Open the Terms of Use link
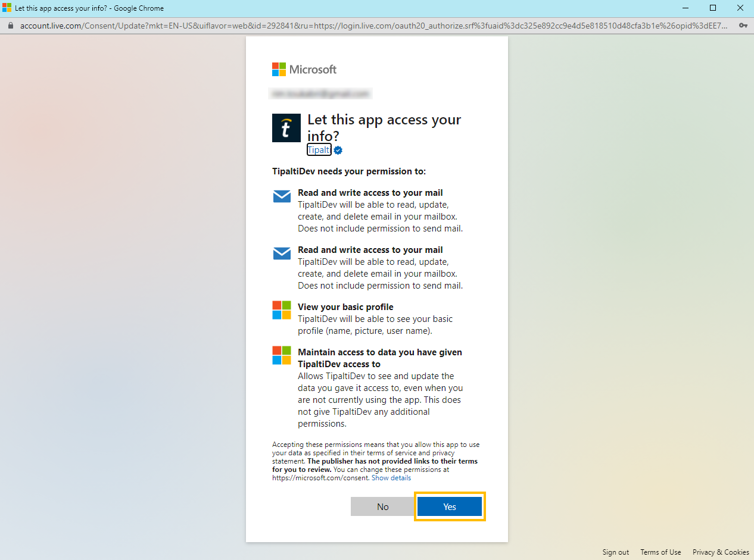This screenshot has width=754, height=560. coord(660,552)
